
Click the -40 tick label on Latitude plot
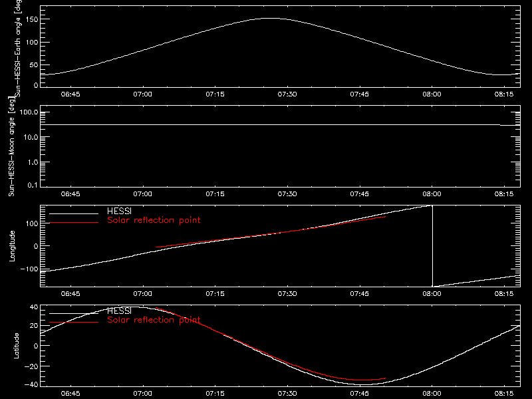point(31,384)
